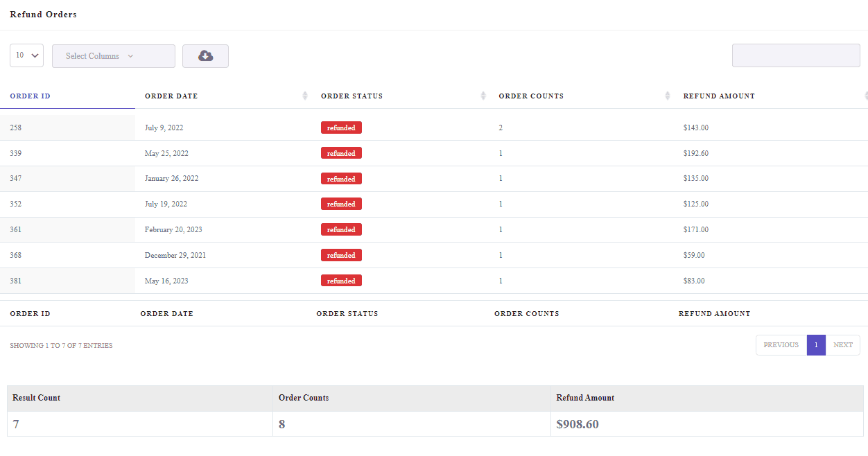Click the Next pagination button
868x456 pixels.
[843, 344]
